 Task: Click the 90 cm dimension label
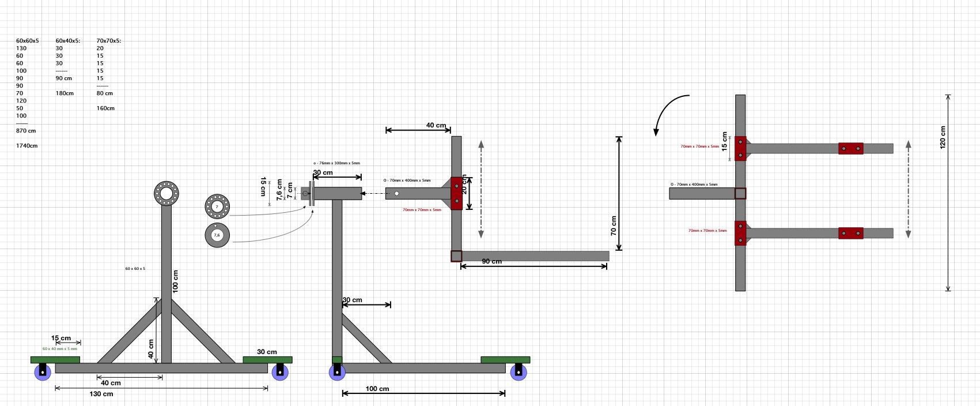[x=491, y=261]
